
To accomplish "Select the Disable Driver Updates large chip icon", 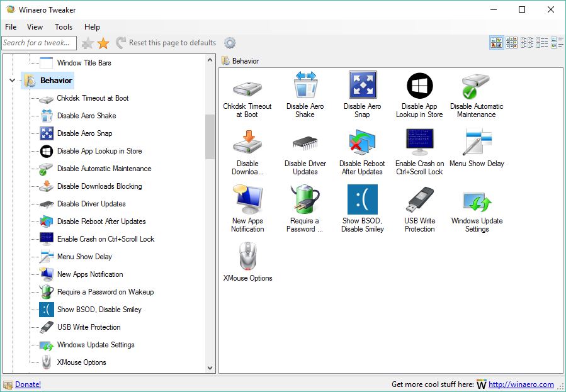I will (x=305, y=143).
